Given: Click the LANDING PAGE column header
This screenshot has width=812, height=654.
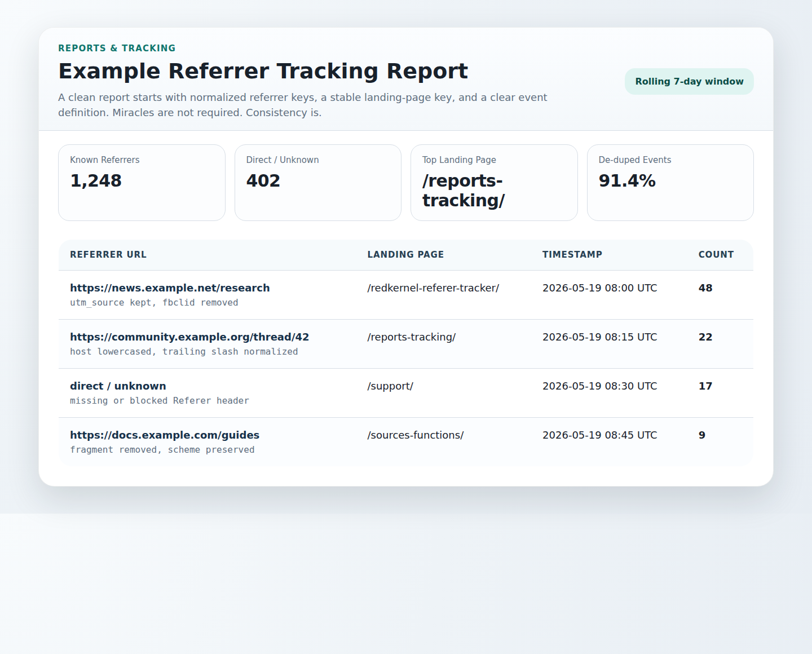Looking at the screenshot, I should tap(405, 255).
